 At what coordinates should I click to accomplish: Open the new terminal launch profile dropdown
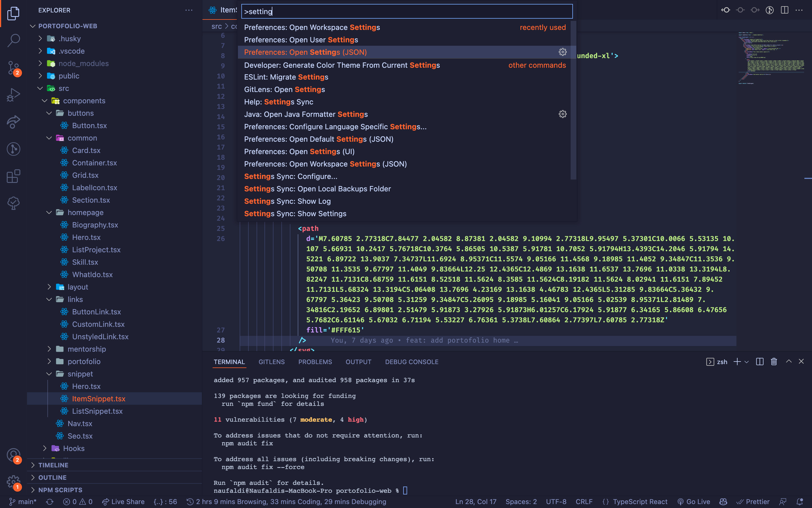click(747, 362)
